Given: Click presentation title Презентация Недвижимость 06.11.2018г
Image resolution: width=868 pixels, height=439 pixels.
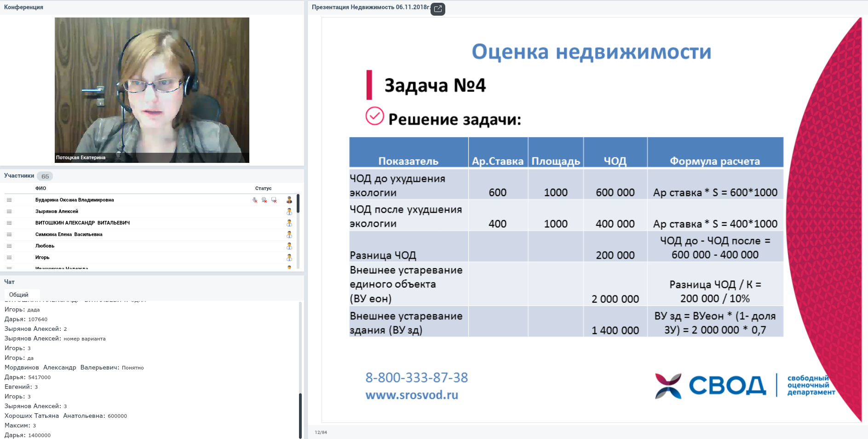Looking at the screenshot, I should coord(371,7).
